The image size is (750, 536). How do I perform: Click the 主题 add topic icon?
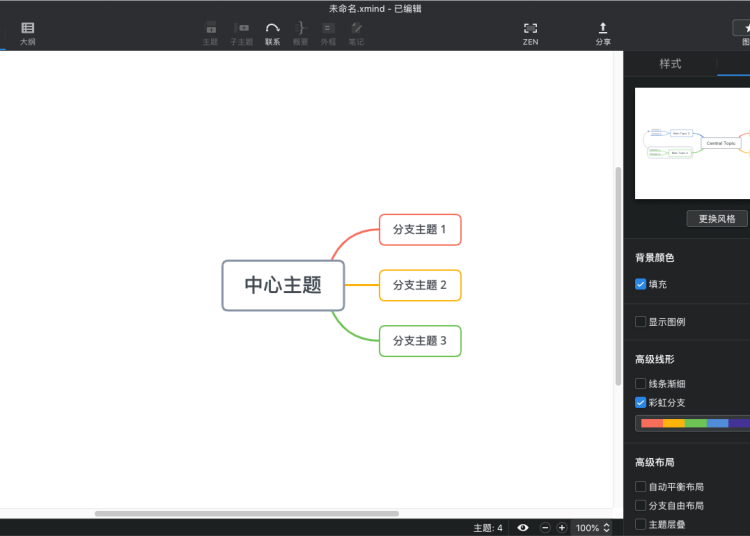[x=210, y=33]
